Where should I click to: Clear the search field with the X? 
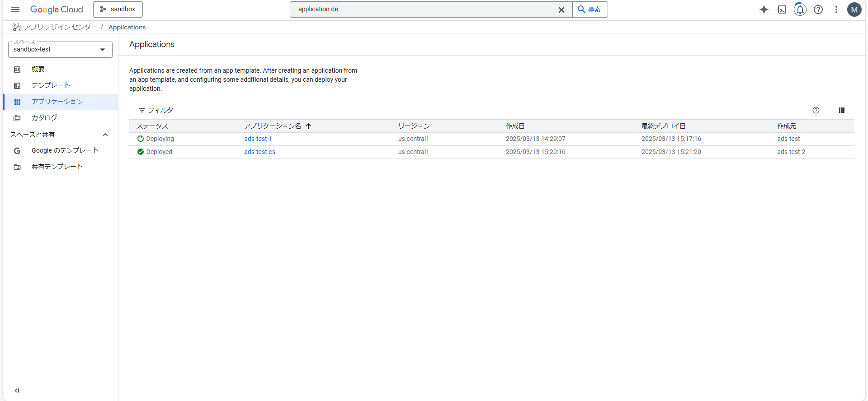click(x=561, y=9)
